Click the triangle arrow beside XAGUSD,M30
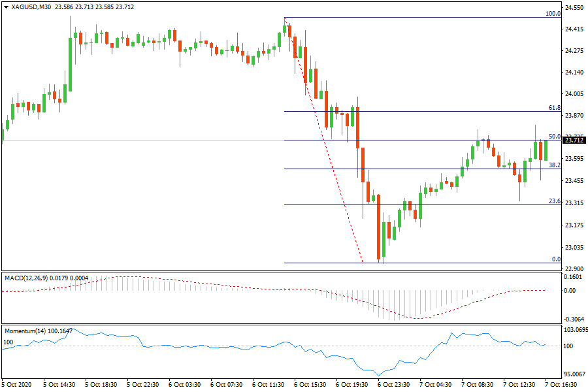 click(6, 7)
